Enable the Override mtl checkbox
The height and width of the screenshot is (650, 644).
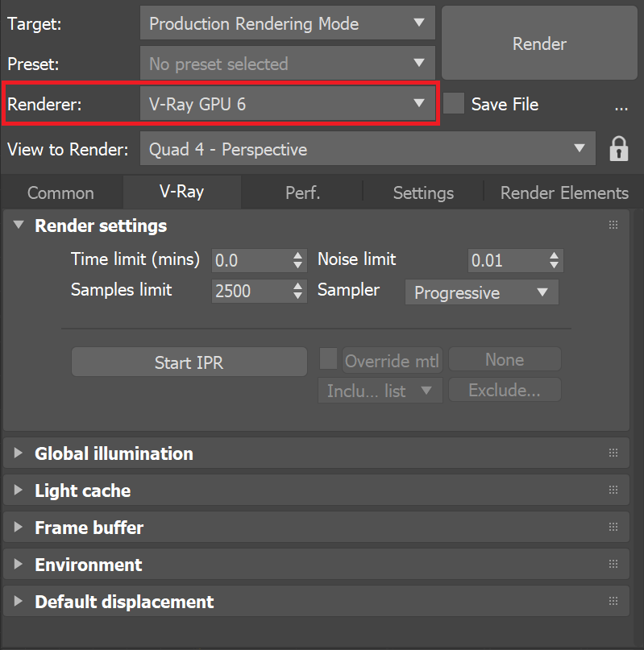(329, 359)
